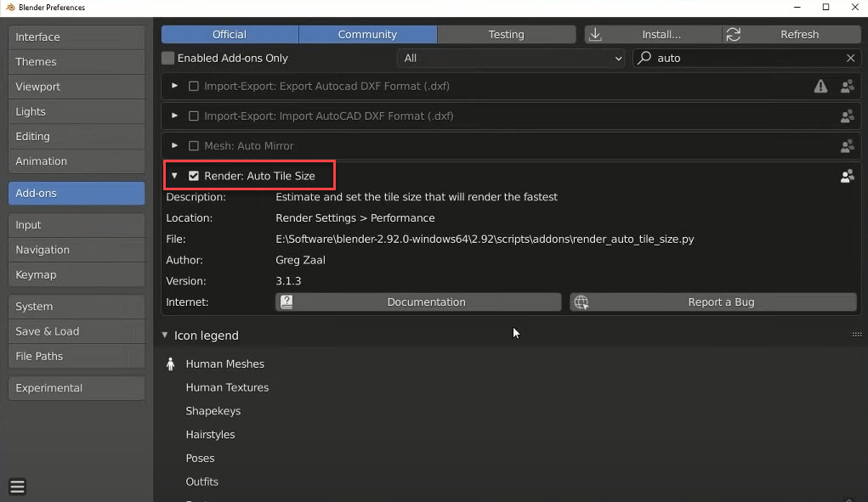Click into the add-on search field
Screen dimensions: 868x502
coord(747,58)
